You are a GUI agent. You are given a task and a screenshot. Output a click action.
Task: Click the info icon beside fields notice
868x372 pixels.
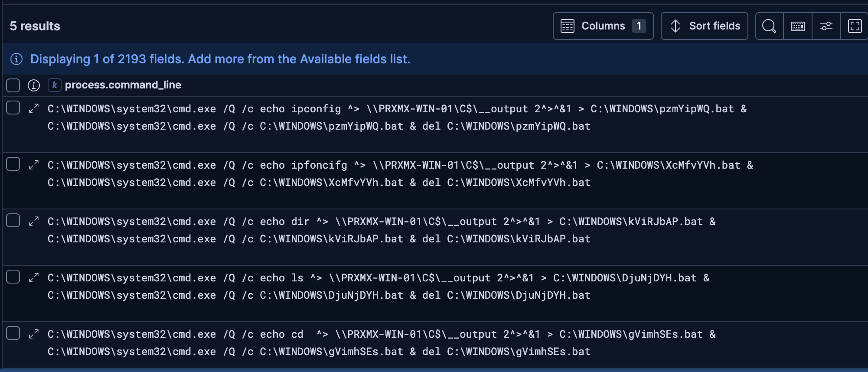click(x=16, y=59)
